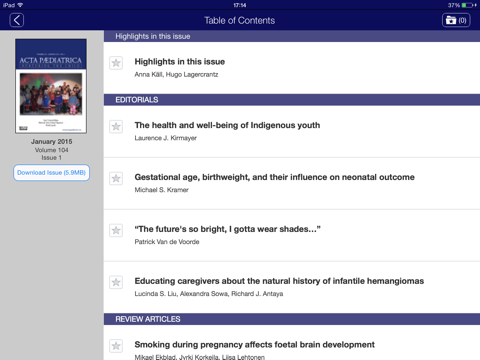Read 'The health and well-being of Indigenous youth'

[x=227, y=125]
